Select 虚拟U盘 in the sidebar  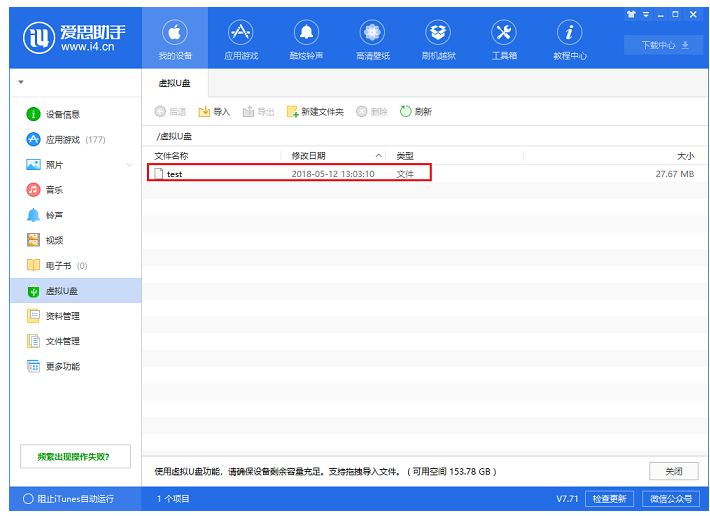point(76,291)
